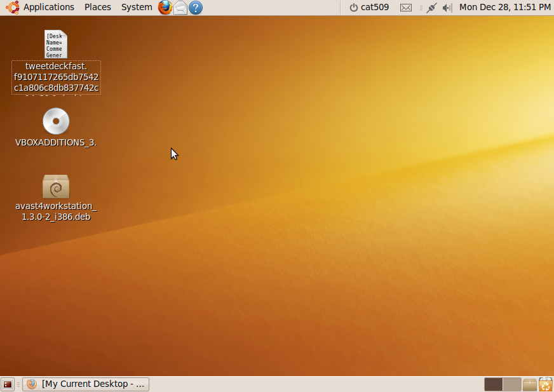Open the volume control speaker icon
The image size is (554, 392).
447,8
